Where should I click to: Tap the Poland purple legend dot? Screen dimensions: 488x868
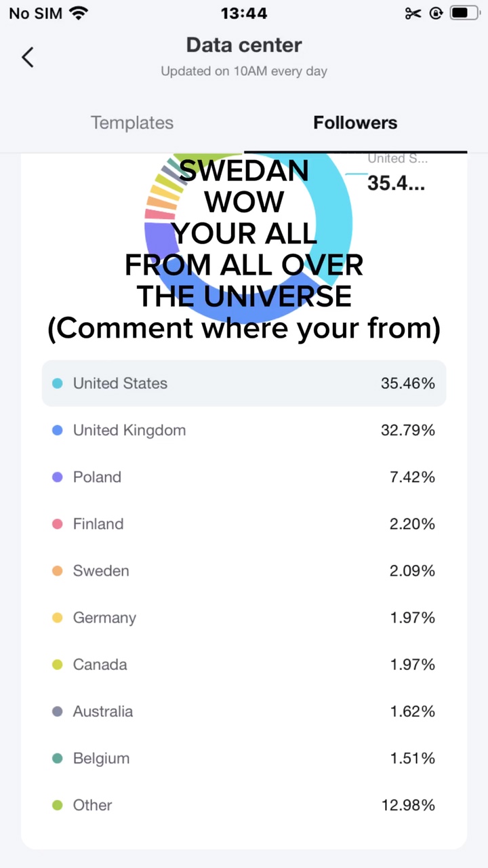(58, 477)
